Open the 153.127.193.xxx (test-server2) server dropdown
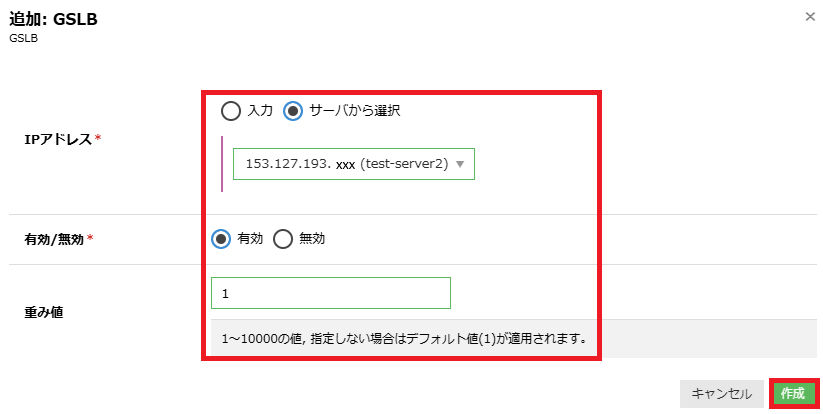 pyautogui.click(x=354, y=164)
